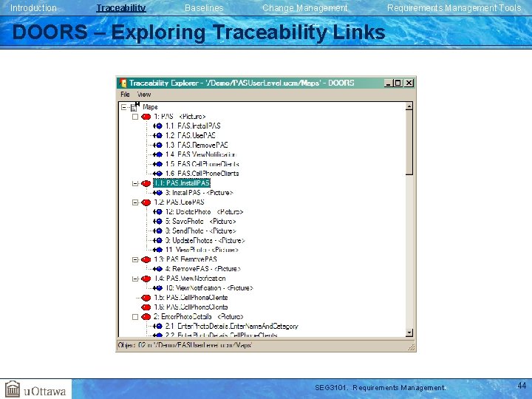Click red object icon of 2: EnterPhotoDetails
Image resolution: width=532 pixels, height=399 pixels.
[146, 317]
